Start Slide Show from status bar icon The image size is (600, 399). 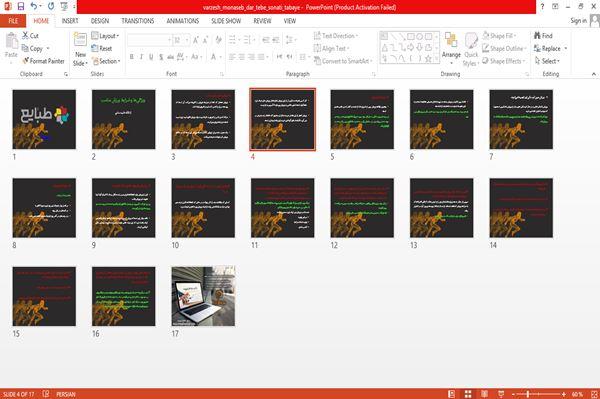point(501,394)
